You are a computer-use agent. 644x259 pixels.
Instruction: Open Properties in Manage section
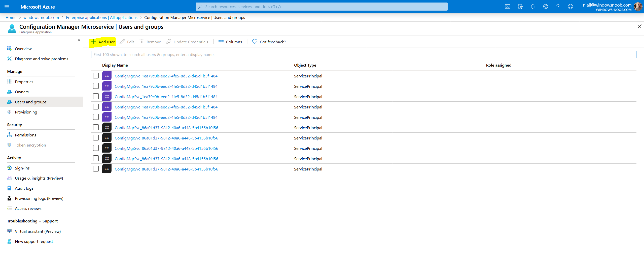tap(24, 82)
